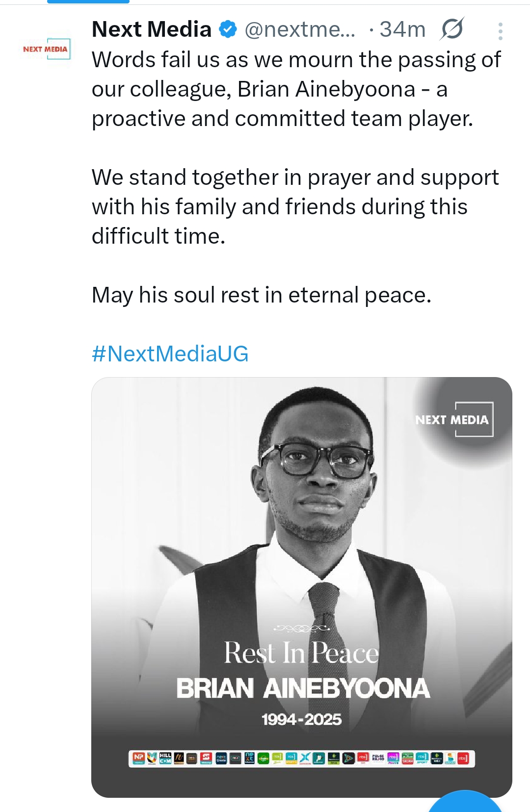Viewport: 530px width, 812px height.
Task: Tap 'May his soul rest' sentence
Action: coord(261,295)
